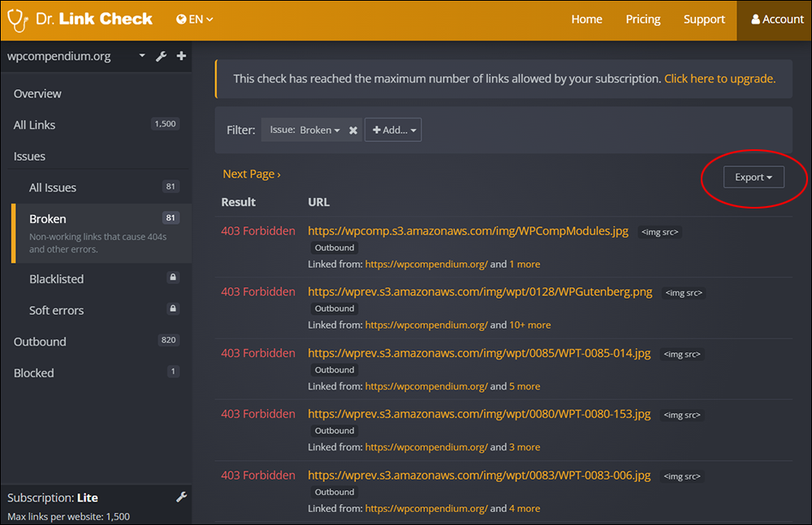Go to the Home page
The width and height of the screenshot is (812, 525).
pos(587,19)
